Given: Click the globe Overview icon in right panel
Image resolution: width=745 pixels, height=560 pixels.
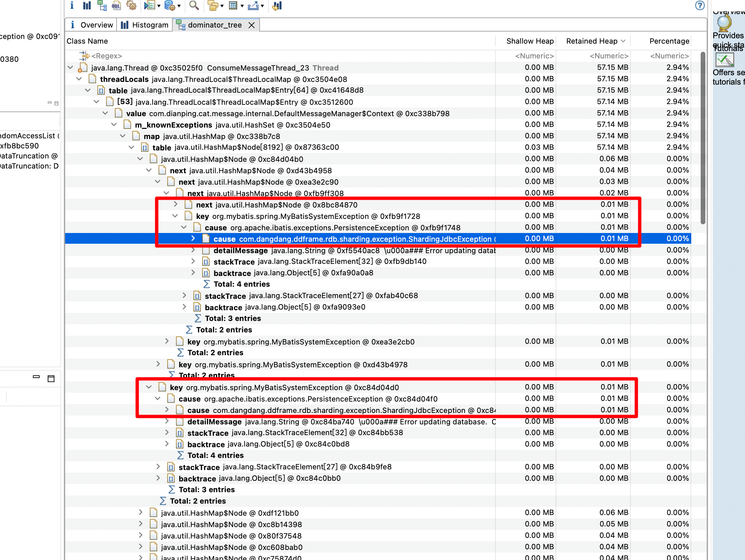Looking at the screenshot, I should [x=724, y=23].
